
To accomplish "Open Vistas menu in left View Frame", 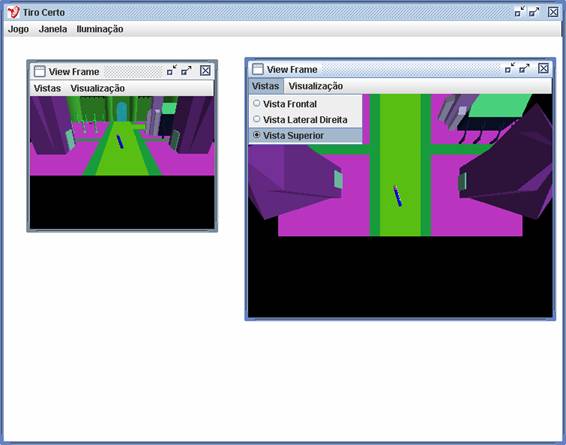I will click(47, 88).
